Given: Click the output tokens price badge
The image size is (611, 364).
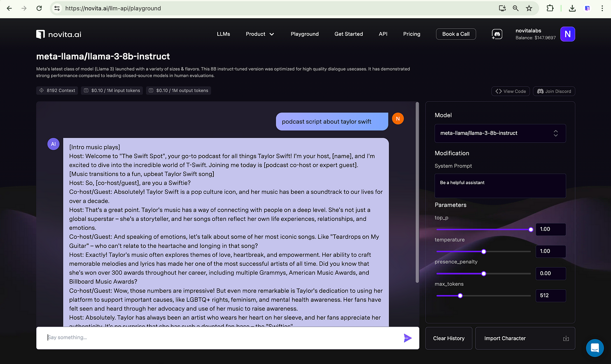Looking at the screenshot, I should [x=179, y=90].
